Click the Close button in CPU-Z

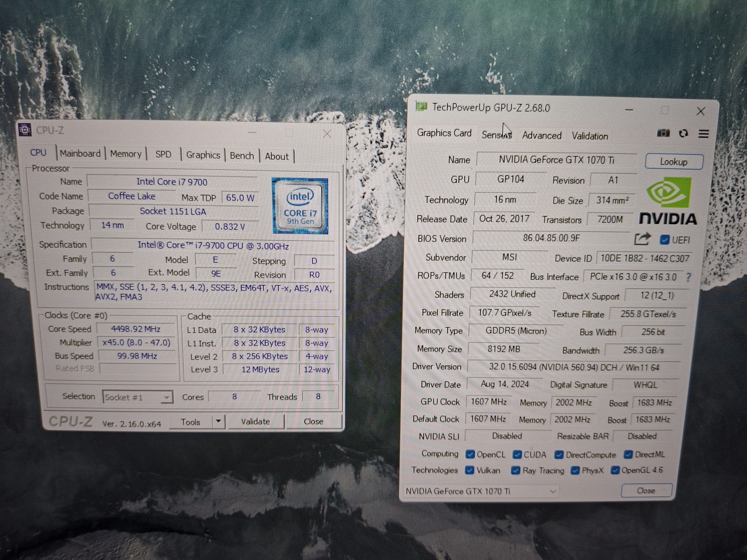[x=314, y=421]
